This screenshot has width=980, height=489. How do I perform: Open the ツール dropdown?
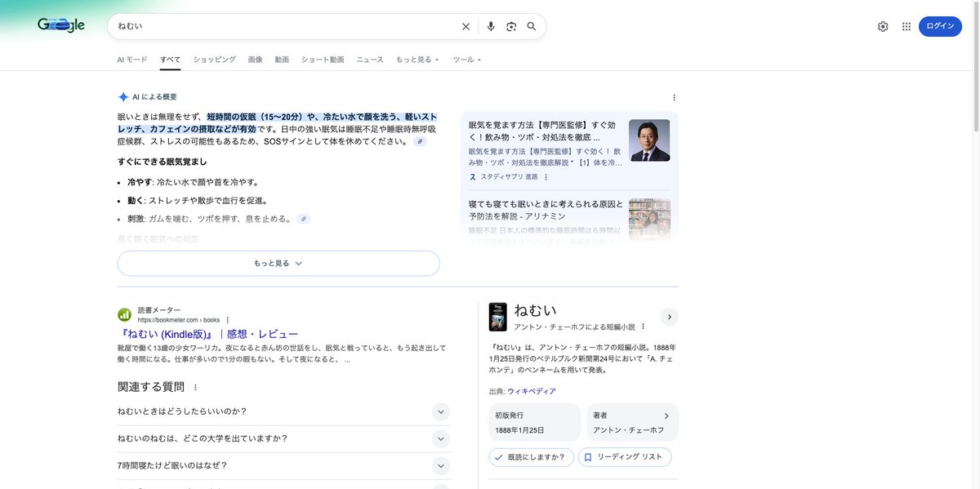click(x=466, y=60)
